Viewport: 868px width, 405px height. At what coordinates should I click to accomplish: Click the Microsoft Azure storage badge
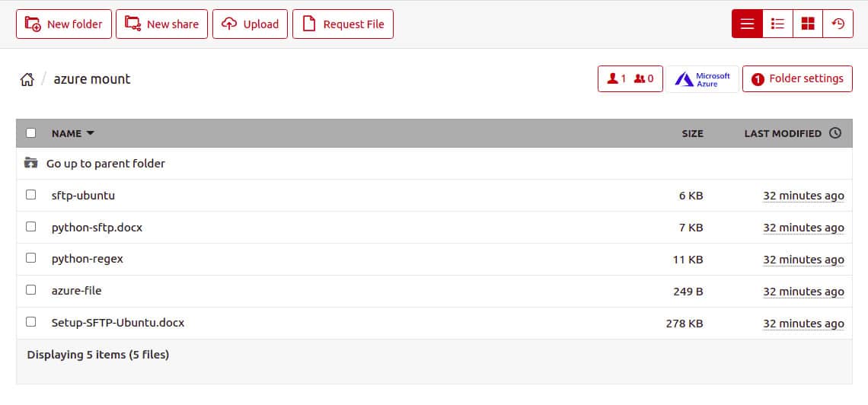pos(703,79)
